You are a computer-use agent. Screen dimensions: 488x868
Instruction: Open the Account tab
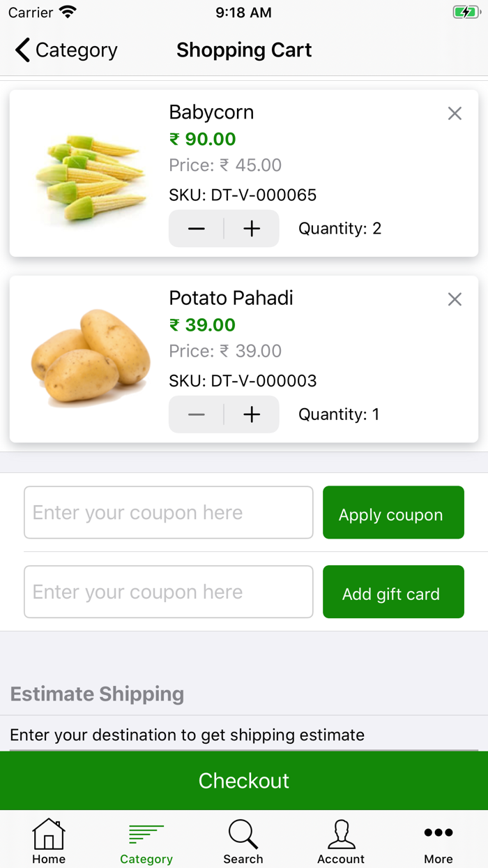click(341, 841)
